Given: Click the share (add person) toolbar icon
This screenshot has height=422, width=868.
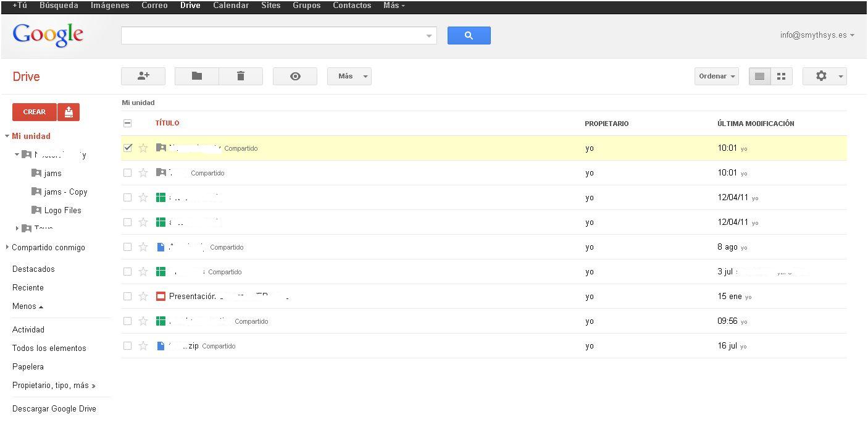Looking at the screenshot, I should tap(143, 76).
